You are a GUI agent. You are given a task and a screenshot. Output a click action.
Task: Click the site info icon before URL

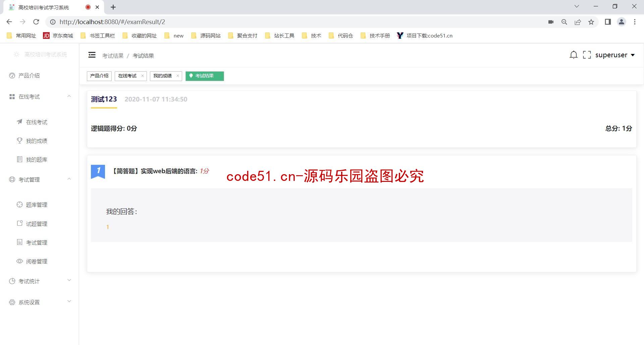[53, 22]
